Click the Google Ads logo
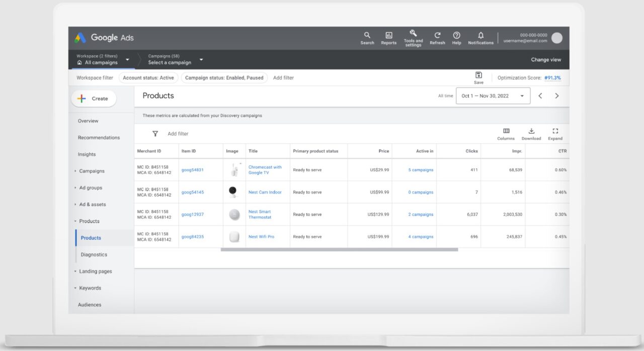The image size is (644, 351). point(104,38)
